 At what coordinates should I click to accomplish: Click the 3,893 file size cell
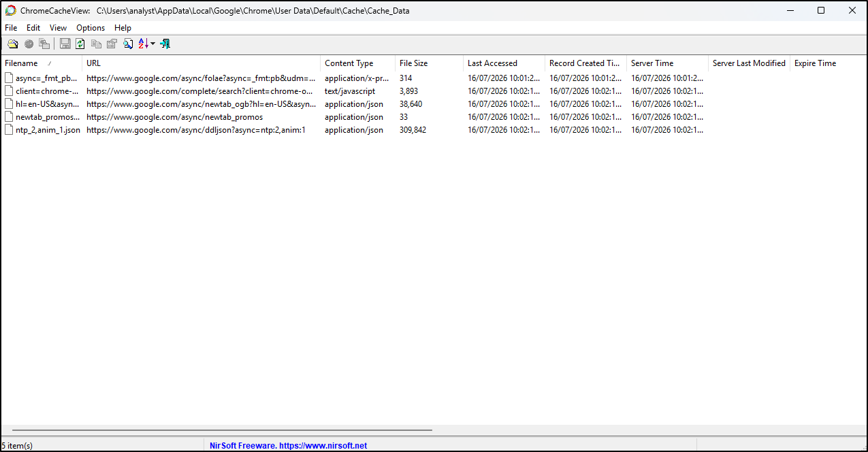click(408, 91)
